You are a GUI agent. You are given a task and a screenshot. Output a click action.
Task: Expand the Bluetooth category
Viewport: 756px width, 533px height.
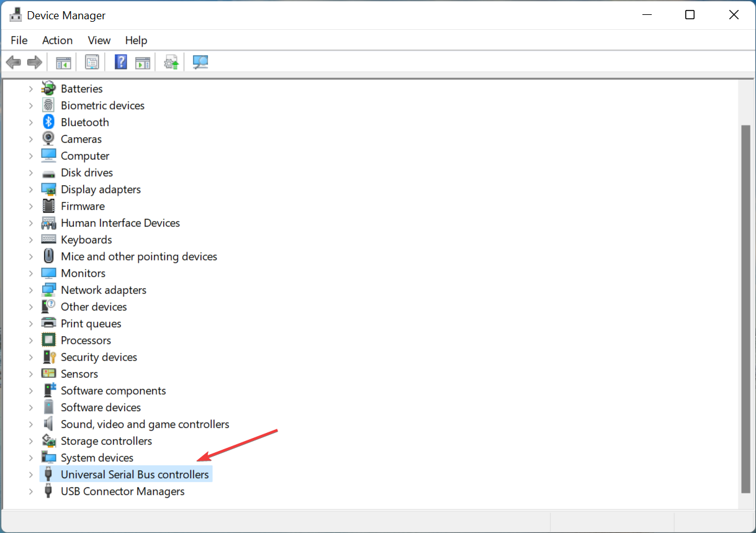[30, 122]
